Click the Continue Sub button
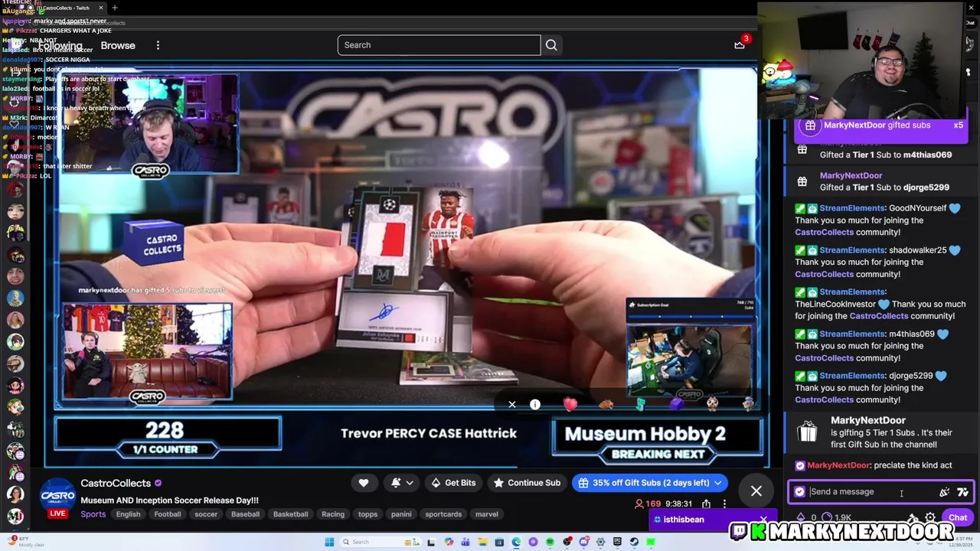980x551 pixels. click(527, 483)
